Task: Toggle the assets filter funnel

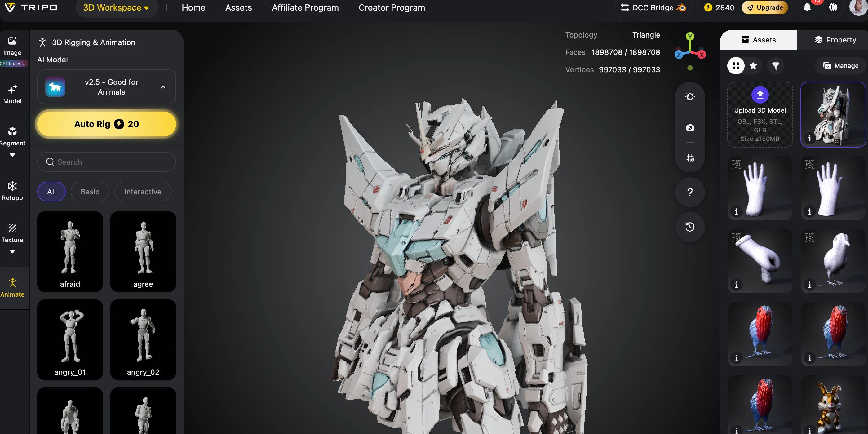Action: click(x=775, y=66)
